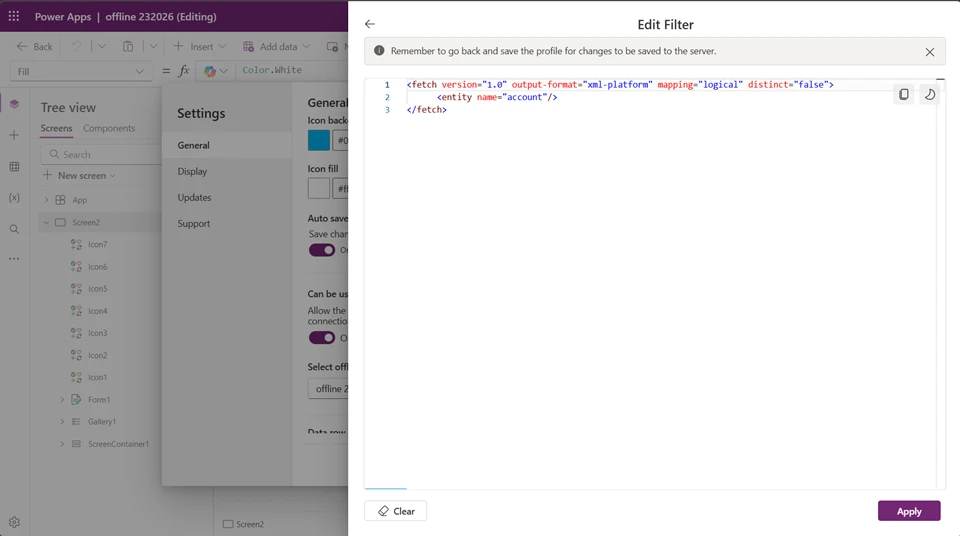The width and height of the screenshot is (960, 536).
Task: Open the Fill property selector dropdown
Action: [x=80, y=72]
